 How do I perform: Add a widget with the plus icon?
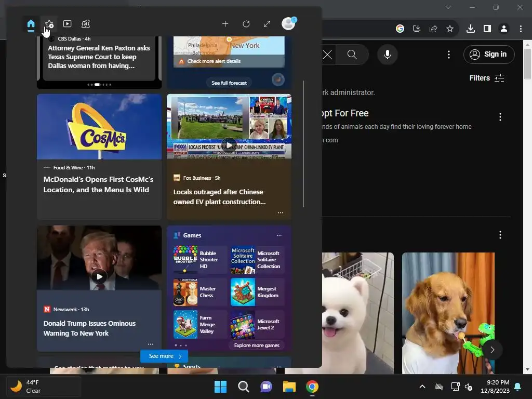pos(225,24)
